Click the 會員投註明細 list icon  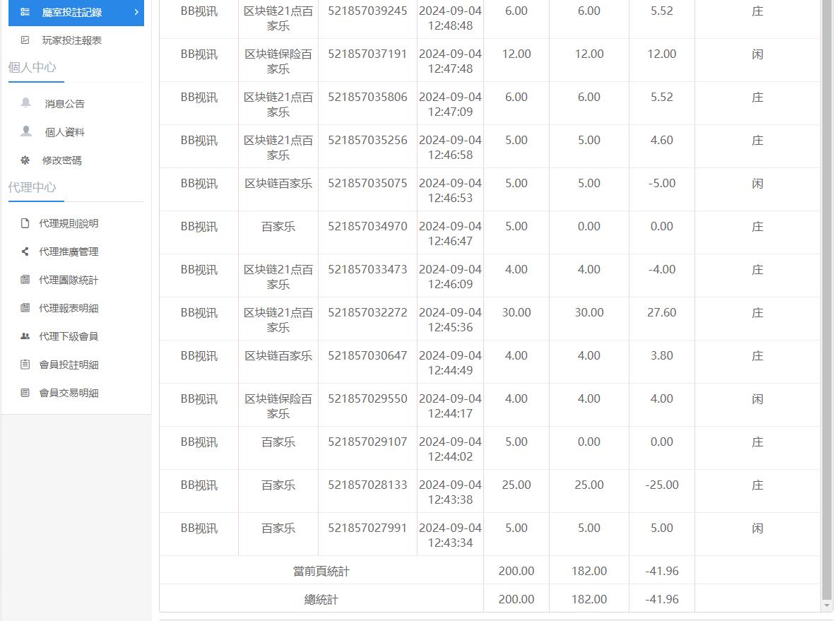pos(25,365)
